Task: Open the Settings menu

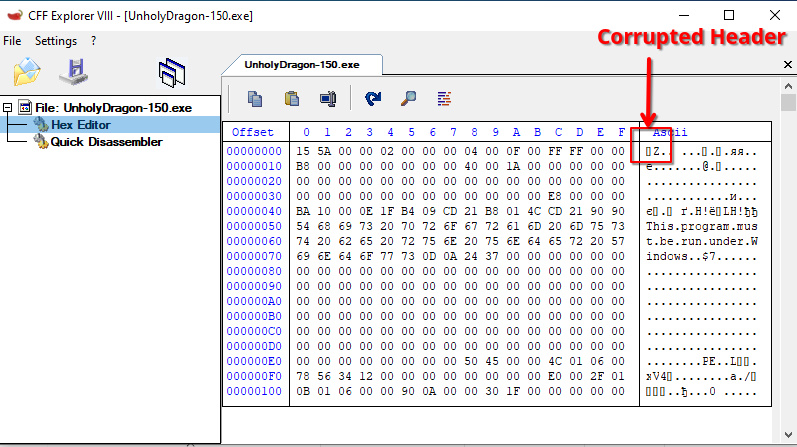Action: [x=55, y=41]
